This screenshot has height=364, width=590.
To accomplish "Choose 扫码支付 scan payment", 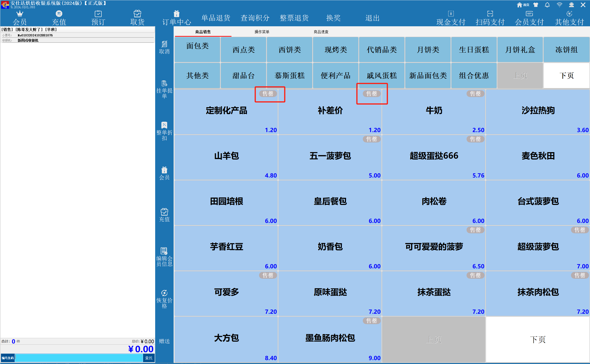I will coord(490,18).
